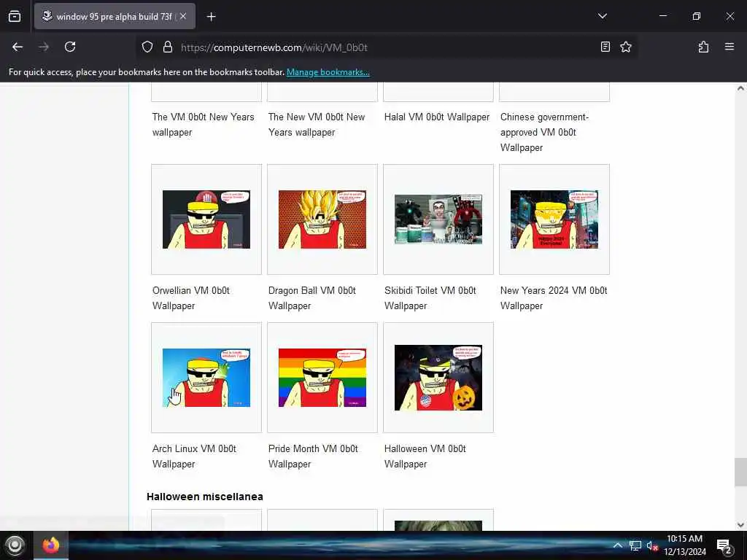This screenshot has height=560, width=747.
Task: Open Halloween VM 0b0t Wallpaper thumbnail
Action: 438,378
